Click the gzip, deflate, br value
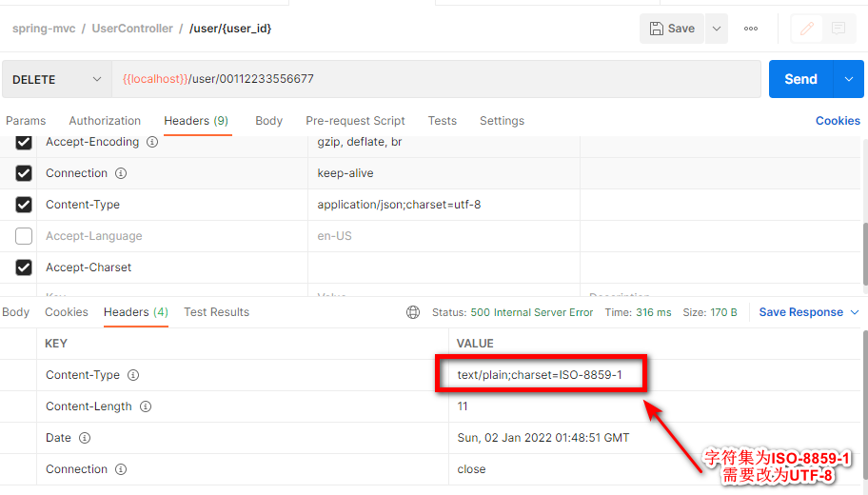The image size is (868, 495). pyautogui.click(x=359, y=142)
